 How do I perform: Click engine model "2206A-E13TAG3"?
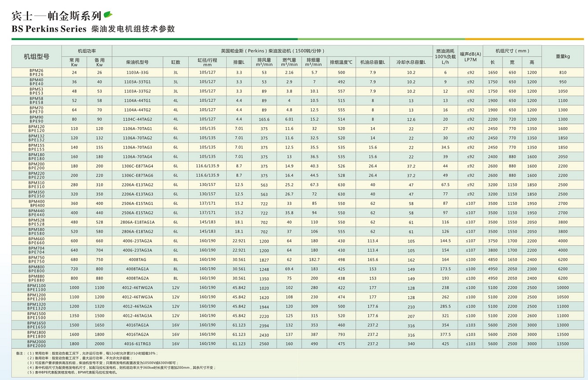point(137,194)
